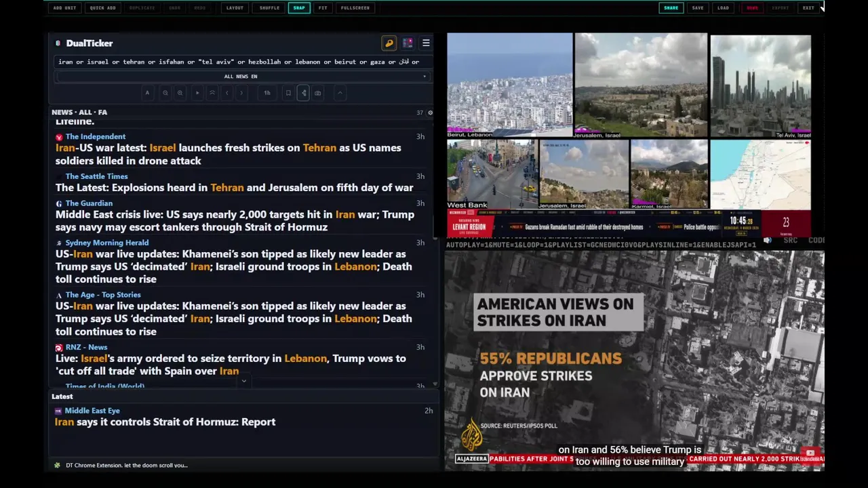
Task: Click The Independent source name
Action: 96,137
